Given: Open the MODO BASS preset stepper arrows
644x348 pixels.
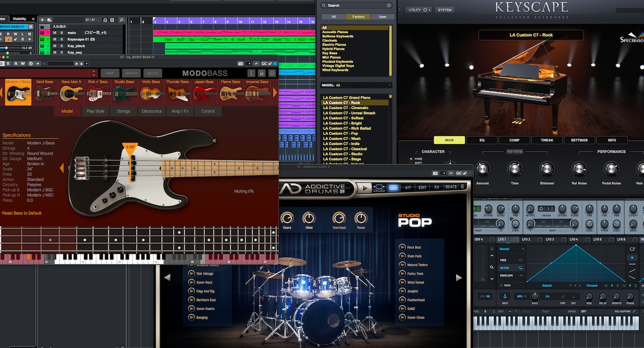Looking at the screenshot, I should (x=94, y=73).
